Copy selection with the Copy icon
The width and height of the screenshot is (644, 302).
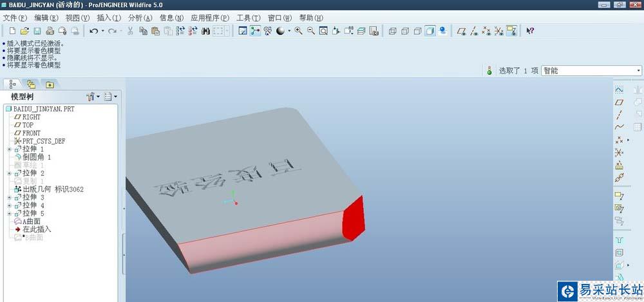tap(143, 31)
